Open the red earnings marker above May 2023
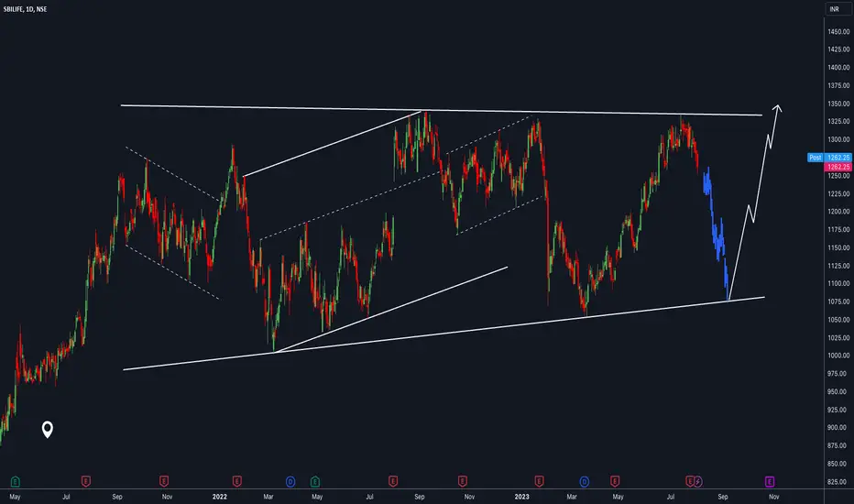The height and width of the screenshot is (504, 854). (615, 482)
